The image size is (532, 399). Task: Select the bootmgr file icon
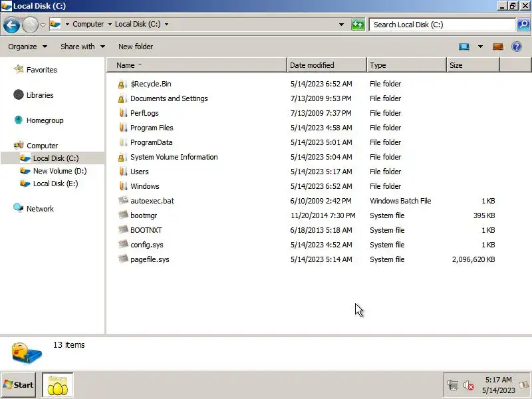[x=123, y=215]
